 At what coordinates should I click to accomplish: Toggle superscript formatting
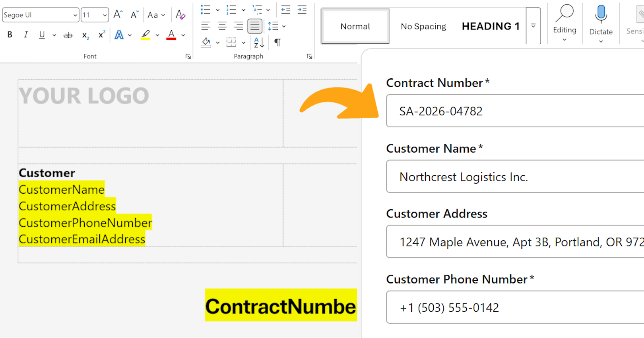pos(102,35)
